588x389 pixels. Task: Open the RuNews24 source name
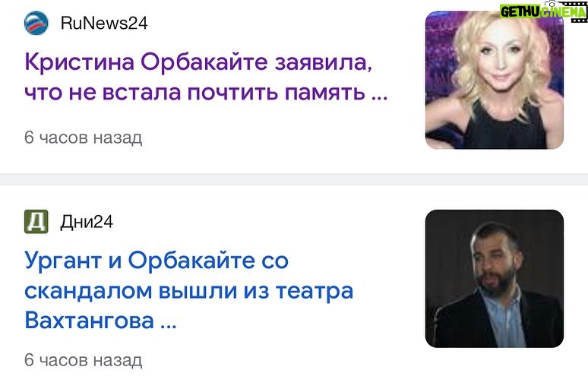(104, 23)
